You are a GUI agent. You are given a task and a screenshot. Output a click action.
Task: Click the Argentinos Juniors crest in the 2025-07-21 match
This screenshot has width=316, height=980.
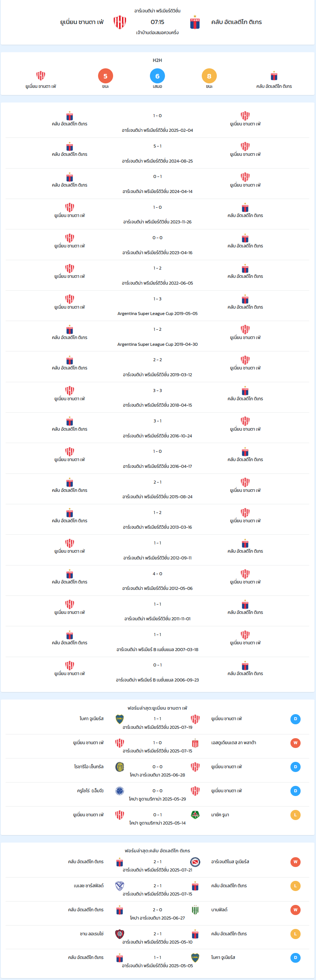(x=195, y=862)
